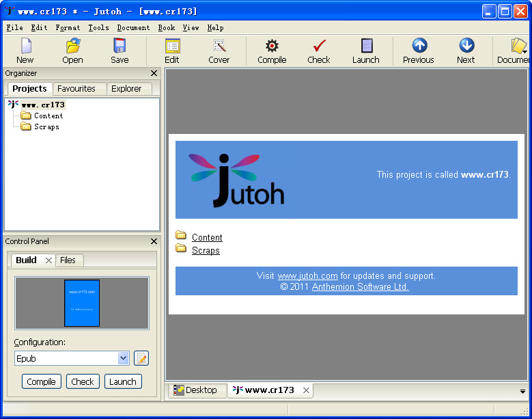Close the Organizer panel
Viewport: 532px width, 419px height.
click(x=154, y=73)
